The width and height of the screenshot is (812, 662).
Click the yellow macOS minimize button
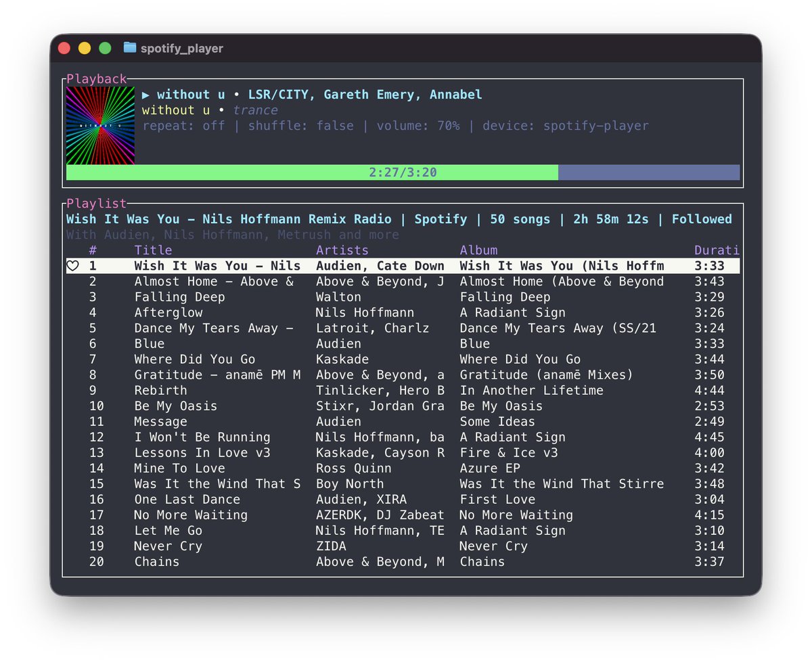(85, 48)
